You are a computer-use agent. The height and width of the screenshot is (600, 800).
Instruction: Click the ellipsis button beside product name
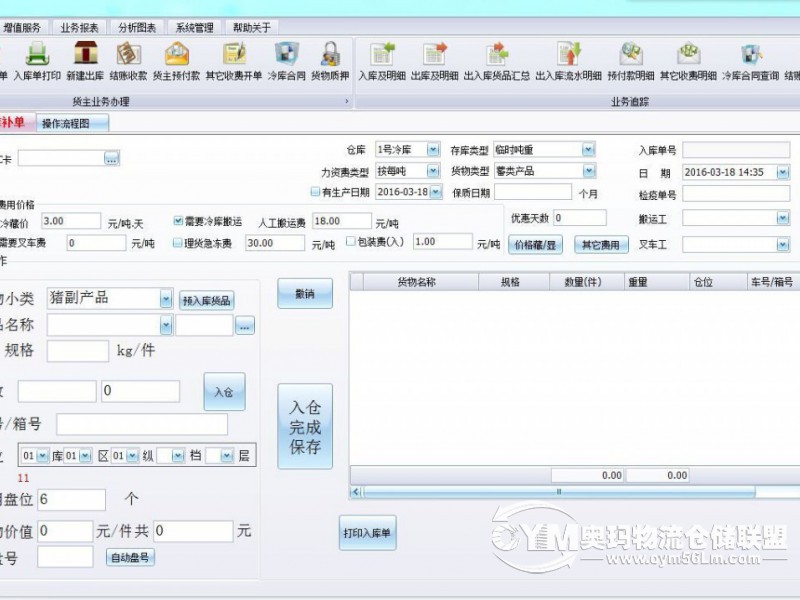(x=245, y=326)
